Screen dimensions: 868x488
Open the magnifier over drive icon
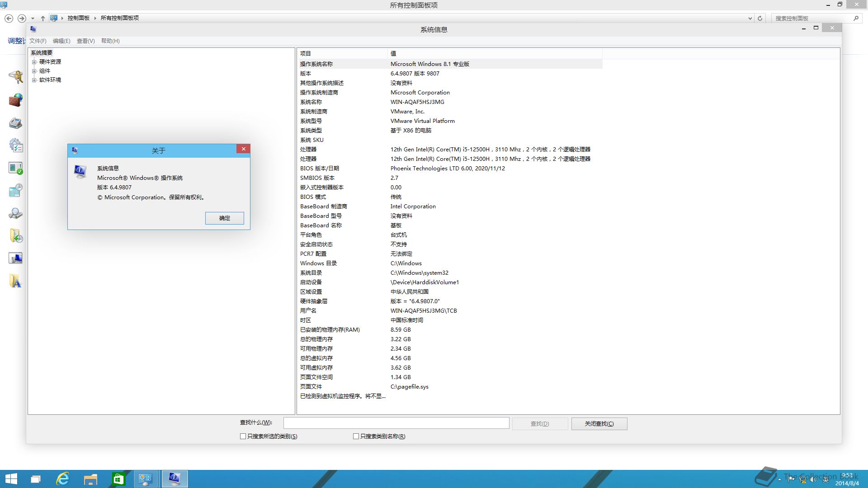click(16, 213)
